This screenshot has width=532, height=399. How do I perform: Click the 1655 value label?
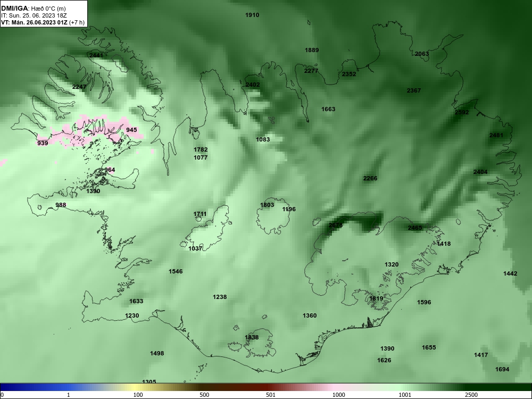tap(429, 348)
